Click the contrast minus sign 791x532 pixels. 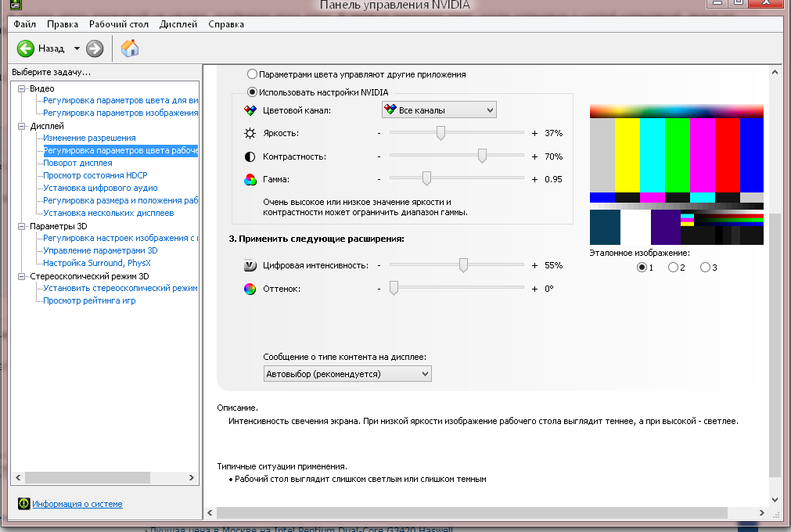(379, 156)
